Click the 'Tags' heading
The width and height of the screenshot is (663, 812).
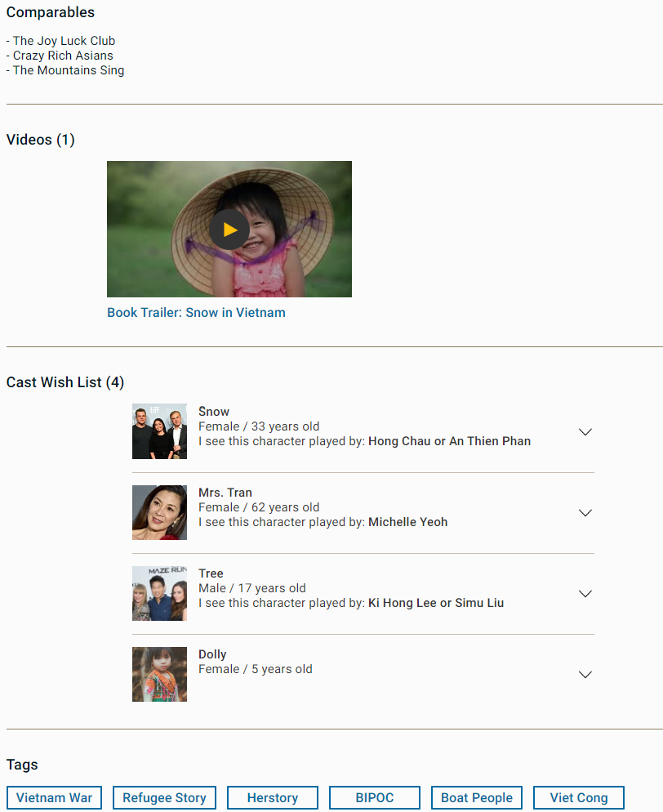pos(22,765)
